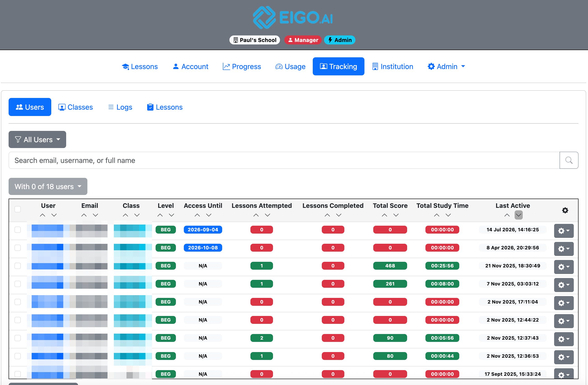Click the search magnifier button
The image size is (588, 385).
point(569,160)
